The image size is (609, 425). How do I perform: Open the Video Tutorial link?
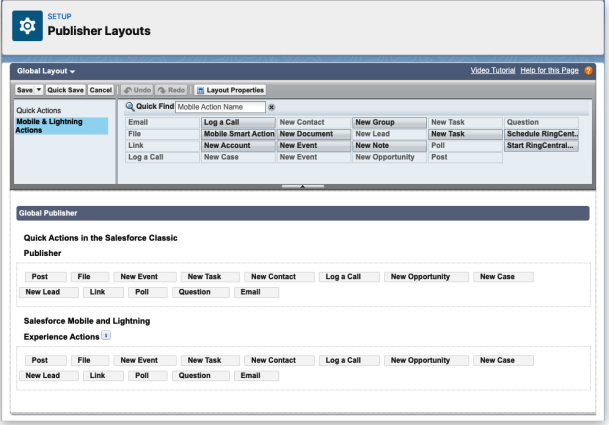(x=493, y=70)
